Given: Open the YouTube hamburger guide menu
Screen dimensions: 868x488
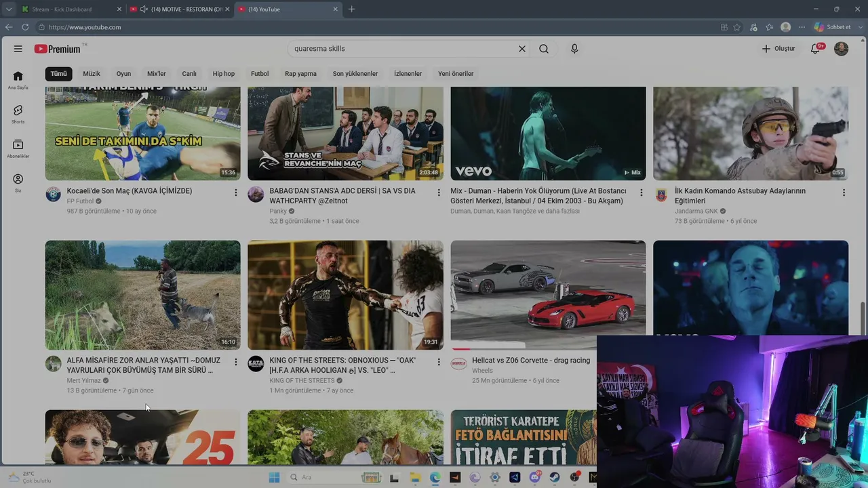Looking at the screenshot, I should pos(18,49).
